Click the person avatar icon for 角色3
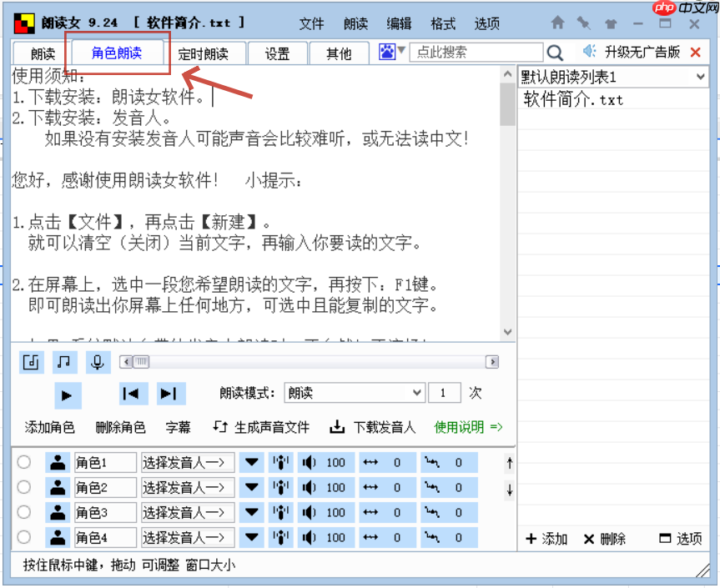The image size is (720, 588). [x=58, y=512]
